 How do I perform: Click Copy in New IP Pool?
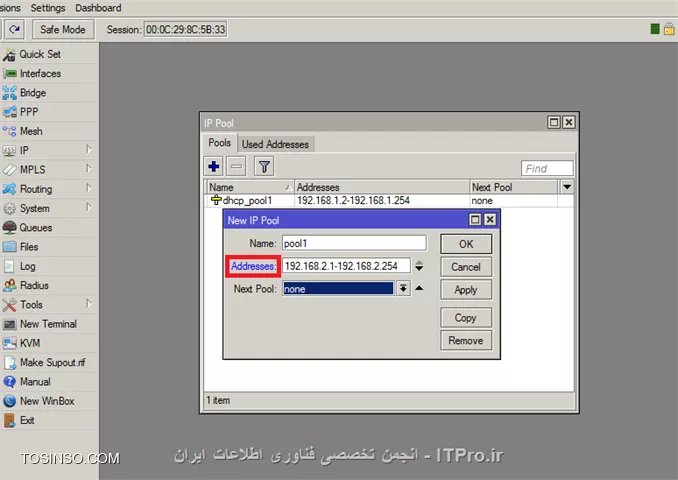point(466,318)
